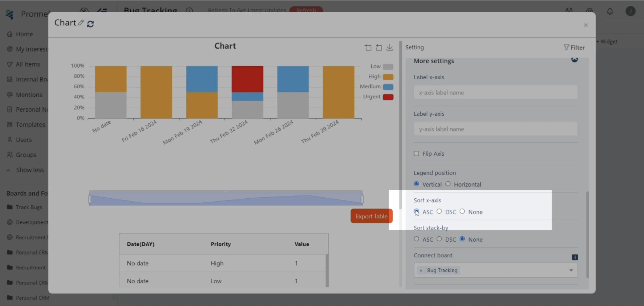This screenshot has width=644, height=306.
Task: Open Home in the sidebar
Action: tap(24, 34)
